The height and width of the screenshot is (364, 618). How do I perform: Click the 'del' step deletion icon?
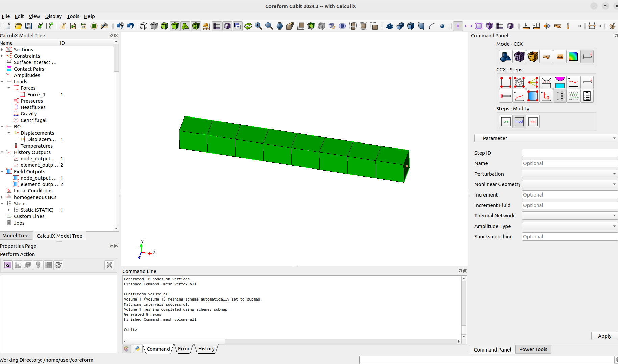coord(533,121)
